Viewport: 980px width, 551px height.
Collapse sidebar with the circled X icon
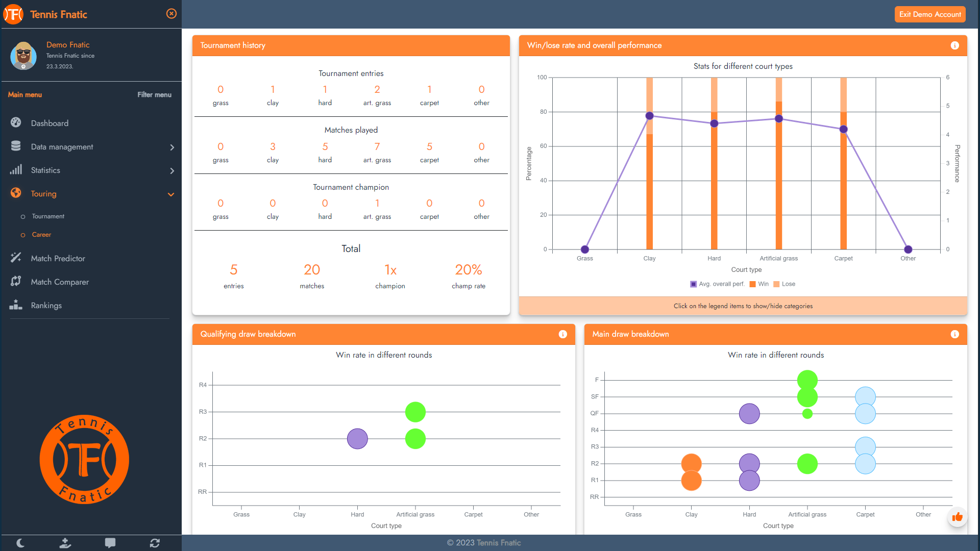click(x=171, y=14)
